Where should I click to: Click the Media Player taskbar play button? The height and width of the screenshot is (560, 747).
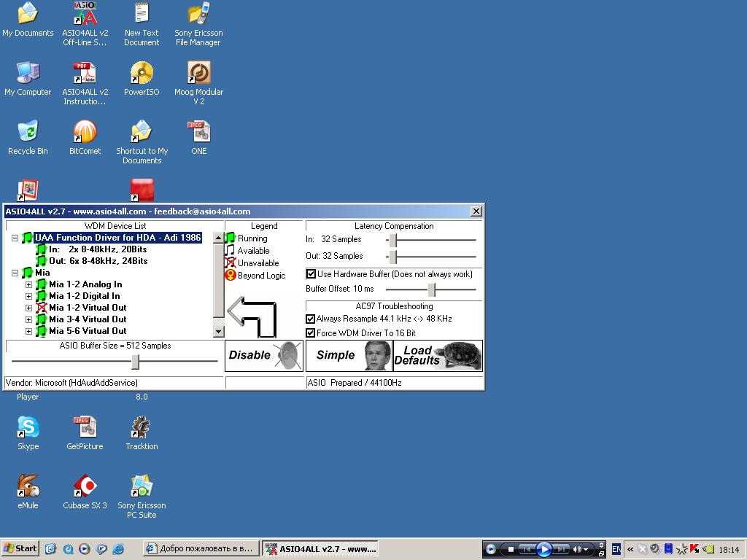pos(543,549)
